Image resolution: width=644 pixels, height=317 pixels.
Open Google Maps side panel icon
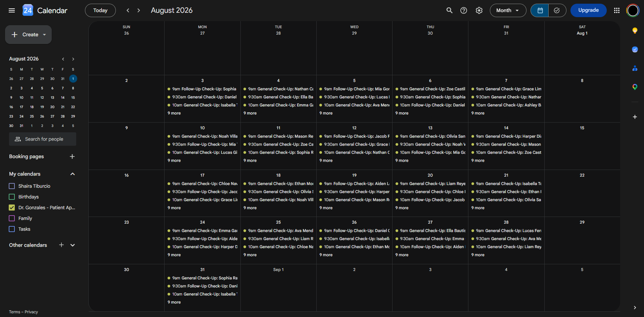tap(635, 87)
